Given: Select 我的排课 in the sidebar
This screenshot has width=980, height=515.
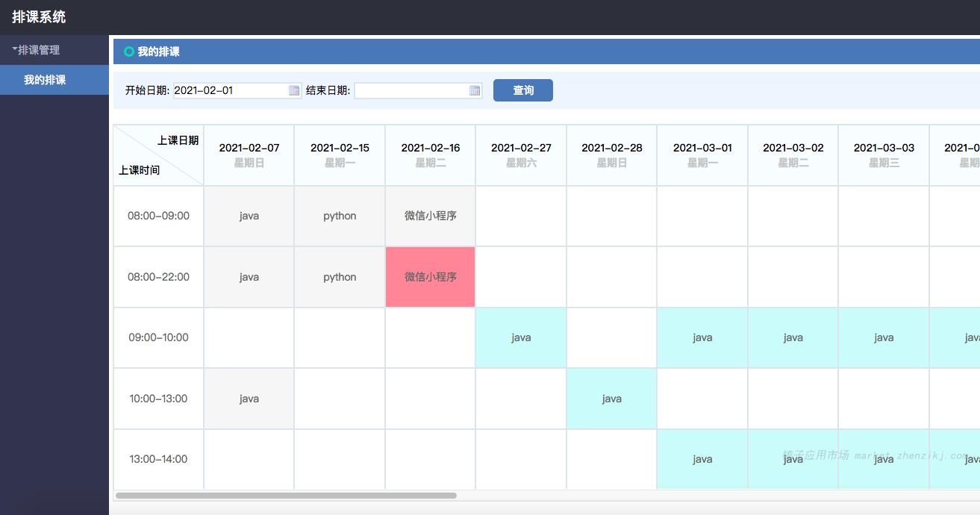Looking at the screenshot, I should [45, 80].
